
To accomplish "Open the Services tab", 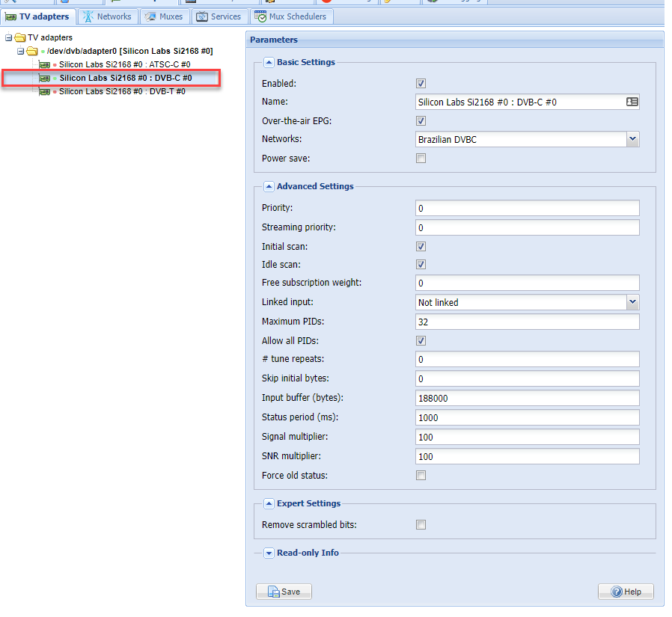I will tap(218, 16).
